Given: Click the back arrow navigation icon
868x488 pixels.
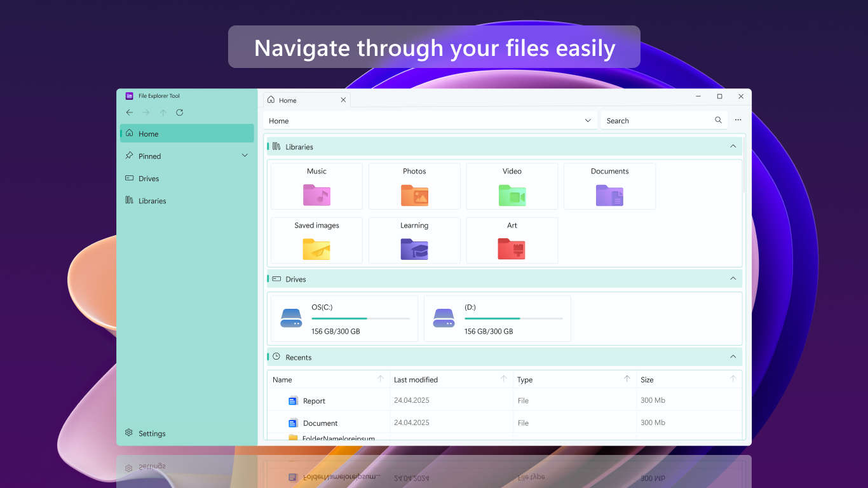Looking at the screenshot, I should 130,112.
